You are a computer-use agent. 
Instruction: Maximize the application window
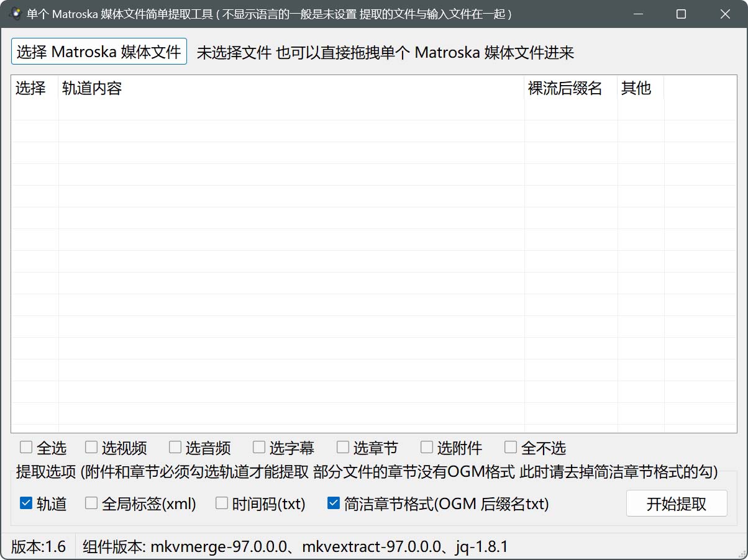[x=681, y=14]
